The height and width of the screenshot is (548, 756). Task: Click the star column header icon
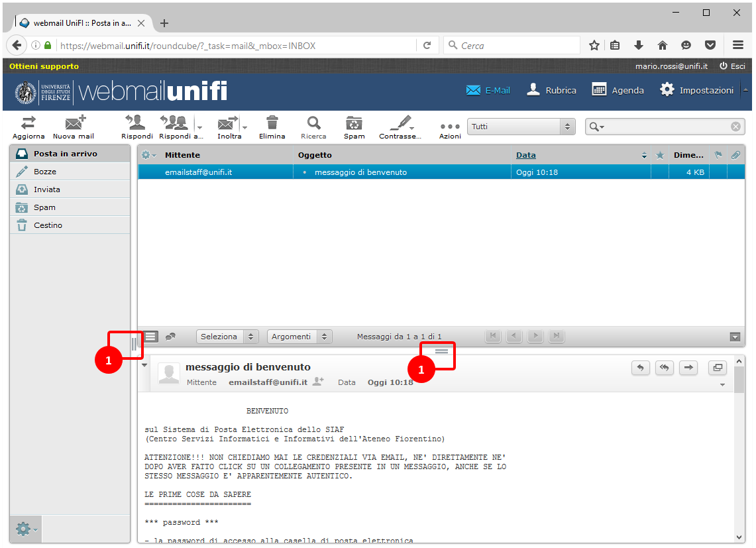[660, 155]
